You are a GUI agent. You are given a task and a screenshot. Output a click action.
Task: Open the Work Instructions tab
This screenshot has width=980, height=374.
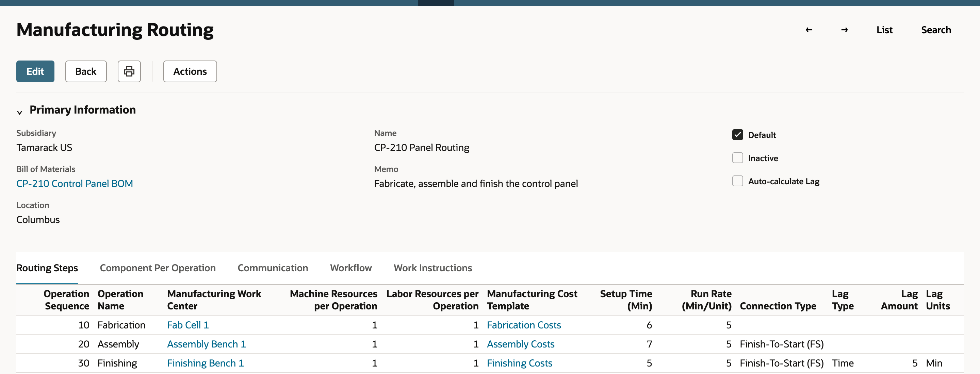pyautogui.click(x=432, y=268)
